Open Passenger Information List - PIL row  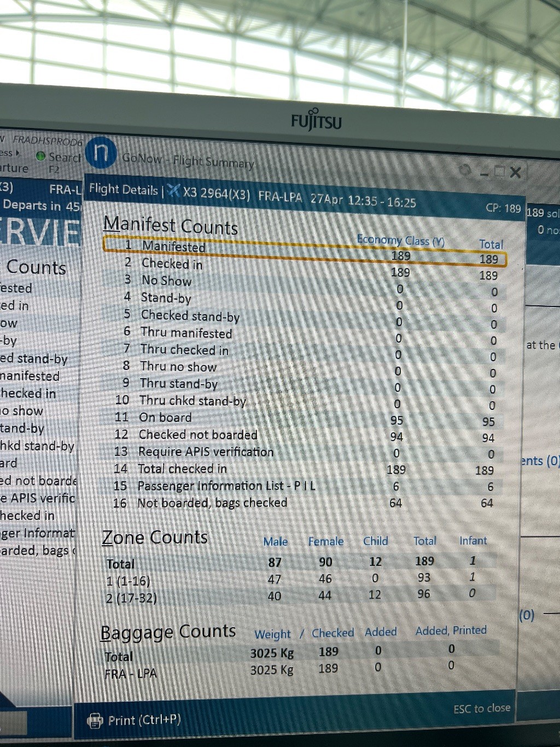coord(226,486)
